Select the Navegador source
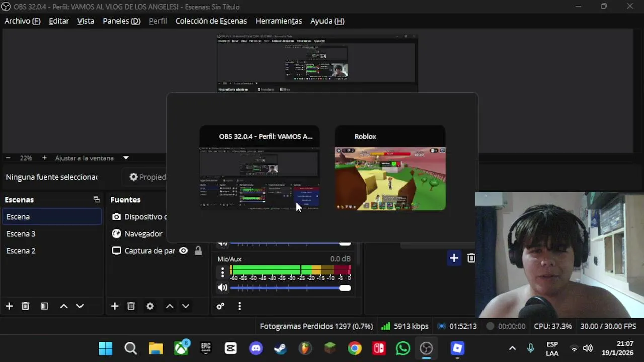This screenshot has height=362, width=644. click(139, 234)
